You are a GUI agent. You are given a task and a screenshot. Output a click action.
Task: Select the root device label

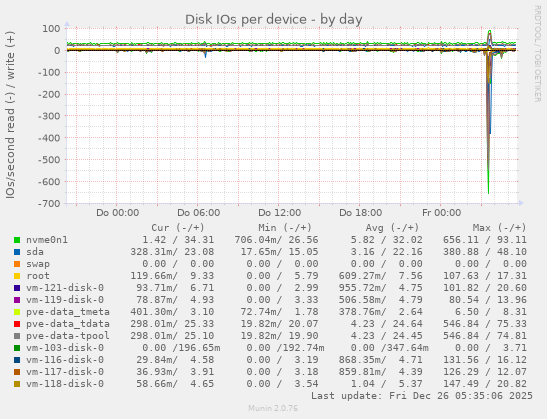(x=38, y=276)
